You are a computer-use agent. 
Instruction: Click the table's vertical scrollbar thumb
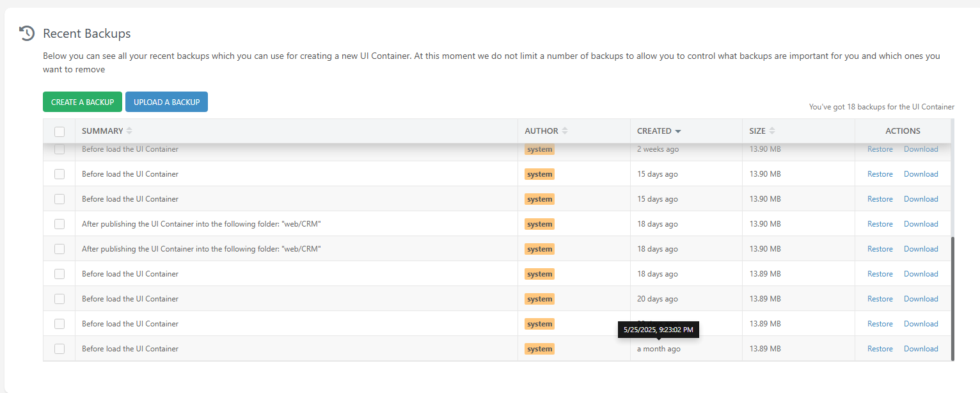pyautogui.click(x=952, y=298)
